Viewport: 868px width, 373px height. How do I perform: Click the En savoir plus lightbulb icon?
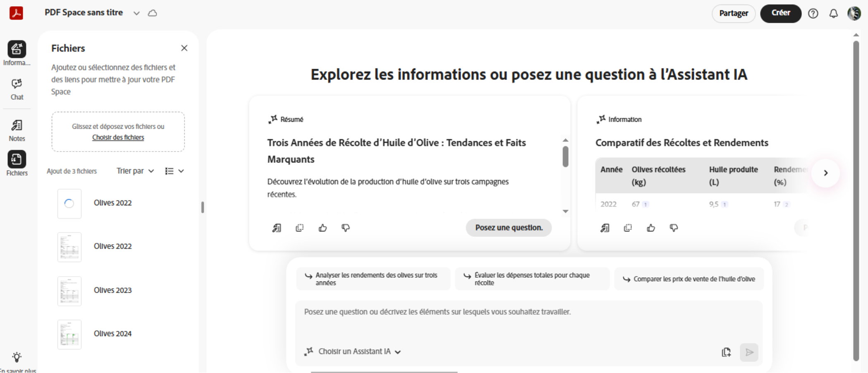pos(17,357)
